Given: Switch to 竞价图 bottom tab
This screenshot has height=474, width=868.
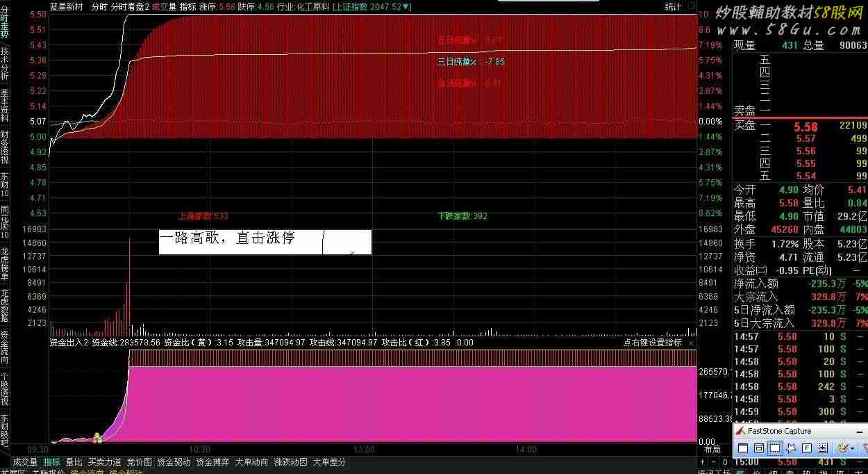Looking at the screenshot, I should pos(139,461).
